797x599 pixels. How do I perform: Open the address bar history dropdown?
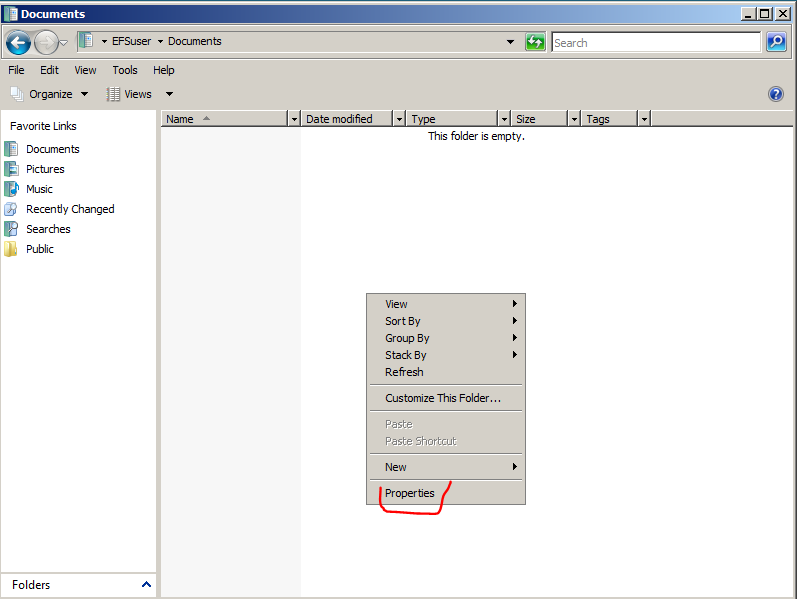coord(510,42)
